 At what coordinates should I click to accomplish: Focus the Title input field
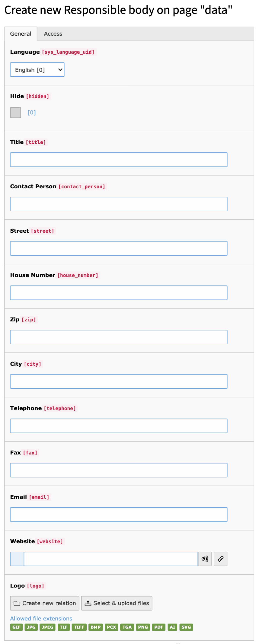click(119, 160)
